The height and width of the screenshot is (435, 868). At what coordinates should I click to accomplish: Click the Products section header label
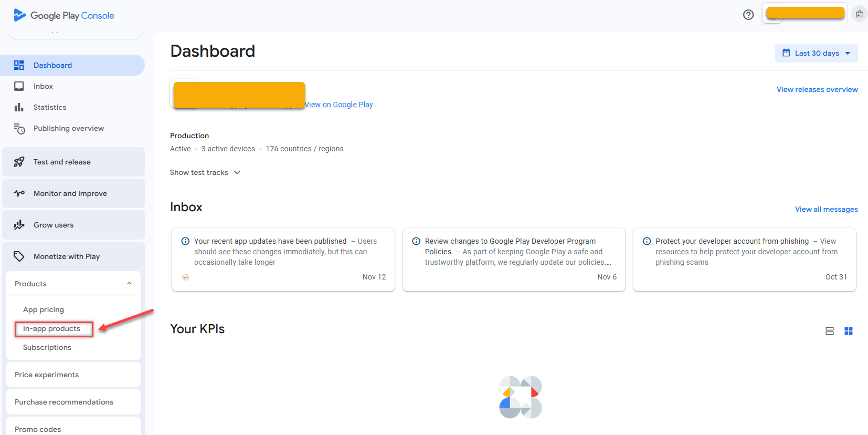(30, 284)
